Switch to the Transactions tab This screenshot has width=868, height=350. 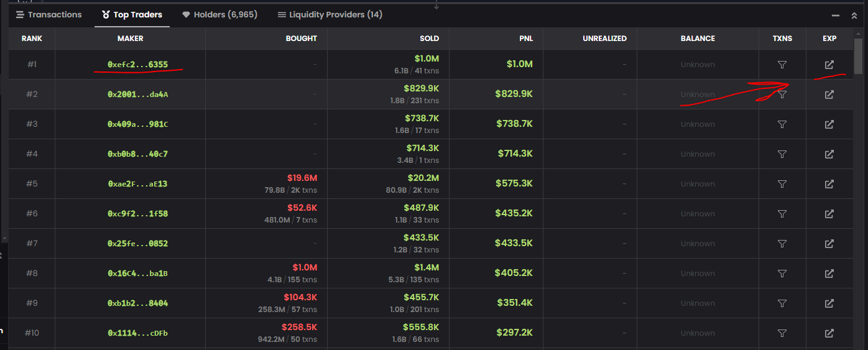click(48, 14)
